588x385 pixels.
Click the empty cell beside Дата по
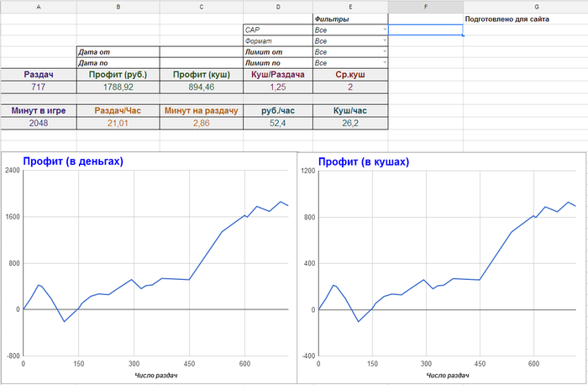pos(202,63)
